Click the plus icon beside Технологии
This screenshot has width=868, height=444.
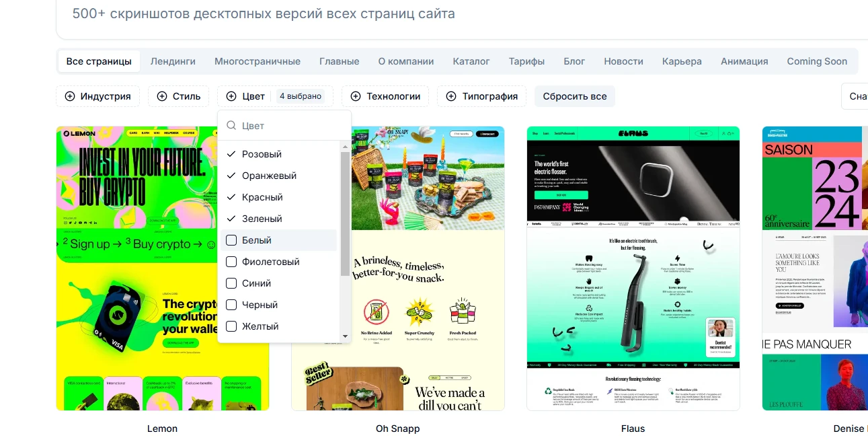[x=356, y=96]
